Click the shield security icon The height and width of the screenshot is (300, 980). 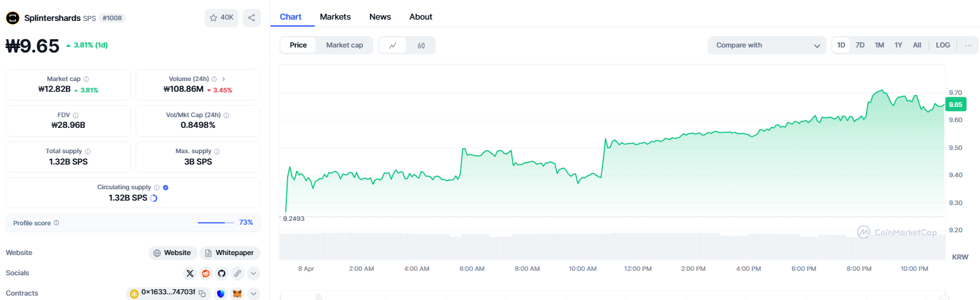pyautogui.click(x=221, y=294)
